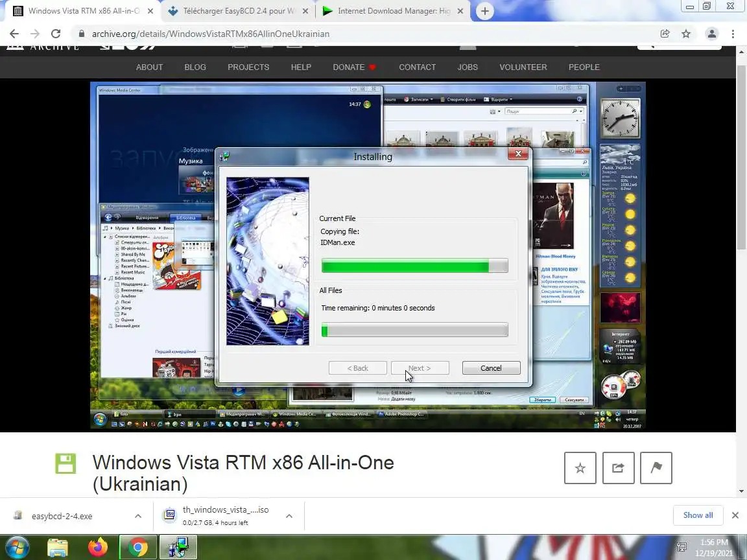Screen dimensions: 747x560
Task: Open the PROJECTS link
Action: pyautogui.click(x=248, y=67)
